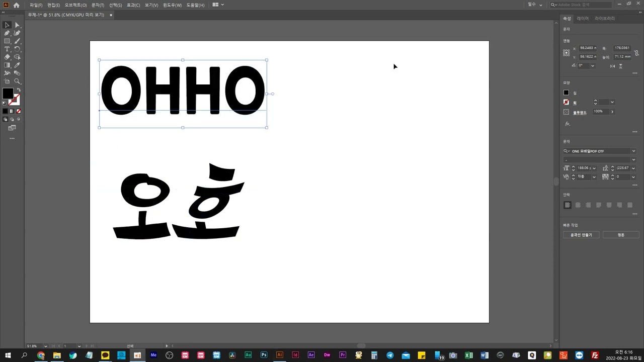
Task: Go to Illustrator home screen icon
Action: (16, 5)
